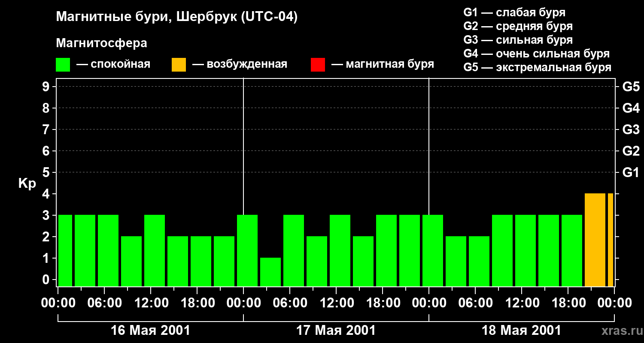Click the narrow orange bar at chart's end

[611, 240]
